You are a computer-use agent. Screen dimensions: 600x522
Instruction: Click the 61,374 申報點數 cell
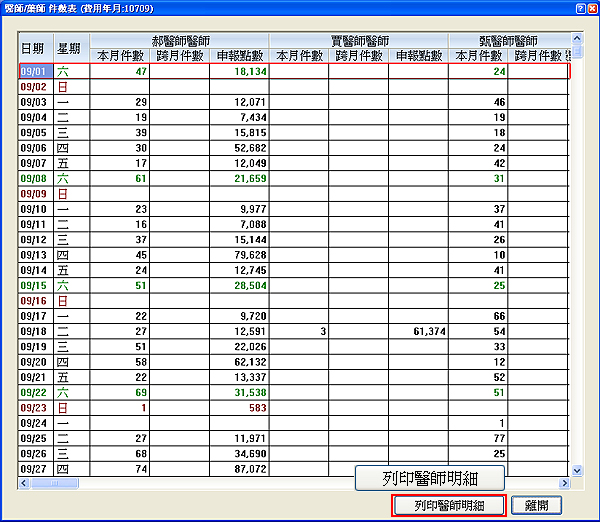point(417,331)
